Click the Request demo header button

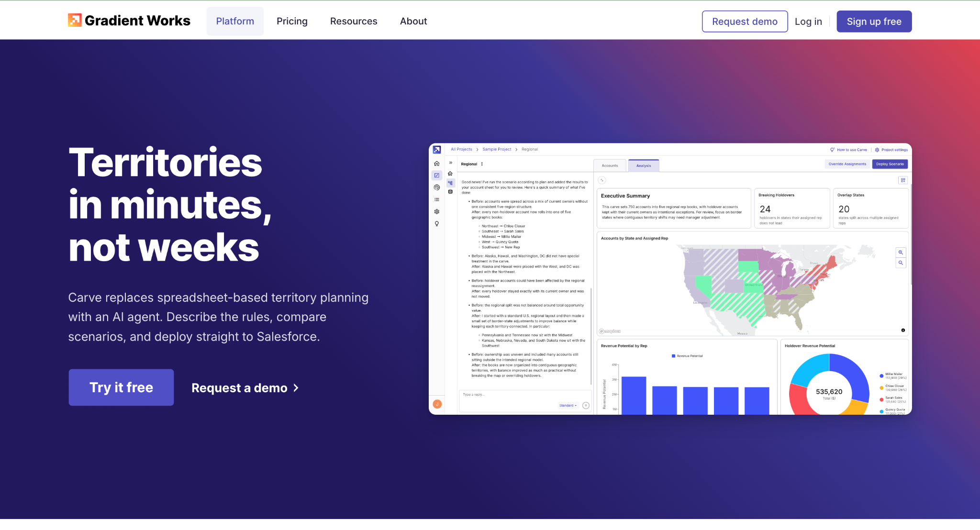[745, 22]
